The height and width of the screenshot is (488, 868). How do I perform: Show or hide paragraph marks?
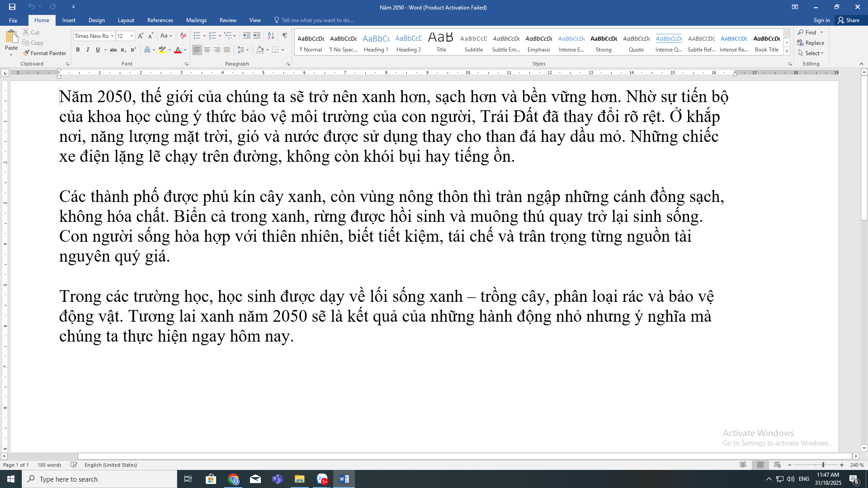(285, 36)
